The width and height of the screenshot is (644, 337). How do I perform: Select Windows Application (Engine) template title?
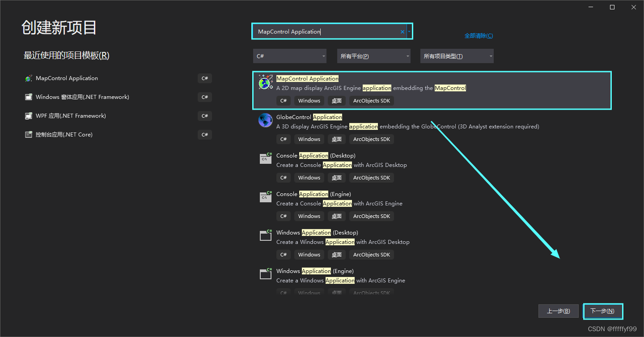pos(315,271)
